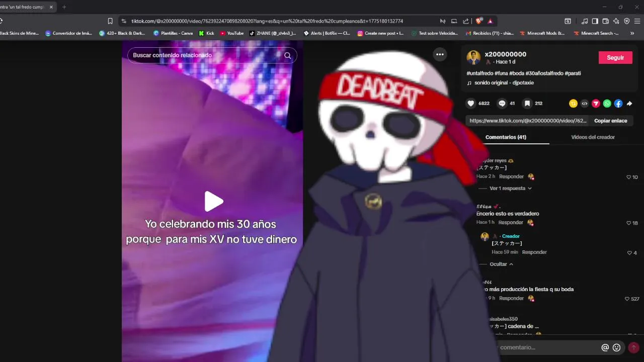Viewport: 644px width, 362px height.
Task: Bookmark this page in the address bar
Action: pos(110,21)
